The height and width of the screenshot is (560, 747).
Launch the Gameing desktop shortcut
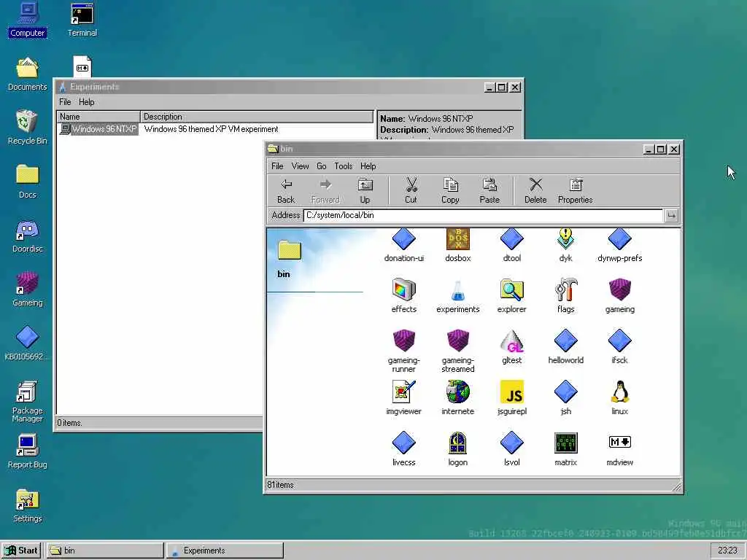[27, 289]
